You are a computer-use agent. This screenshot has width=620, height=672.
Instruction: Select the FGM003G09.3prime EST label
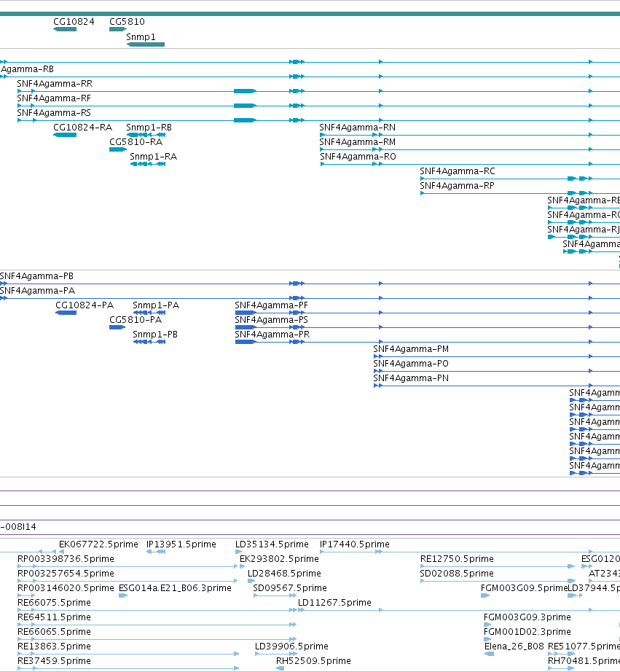click(527, 617)
